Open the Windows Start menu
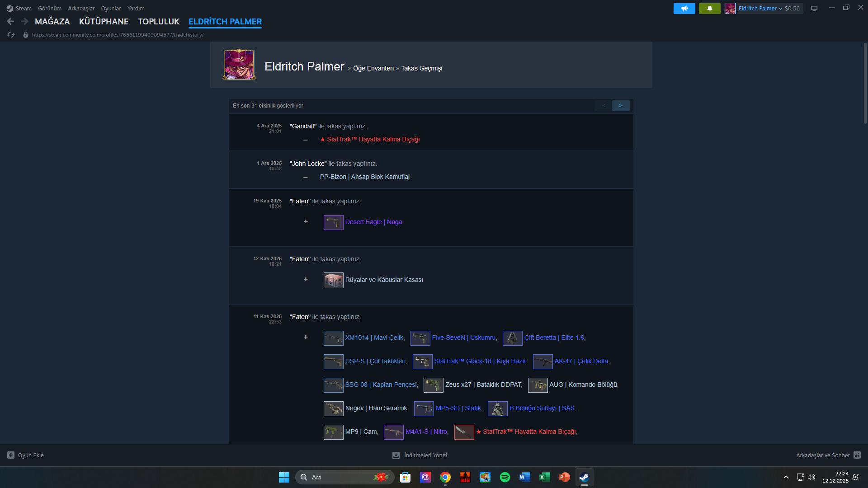This screenshot has height=488, width=868. pyautogui.click(x=284, y=477)
